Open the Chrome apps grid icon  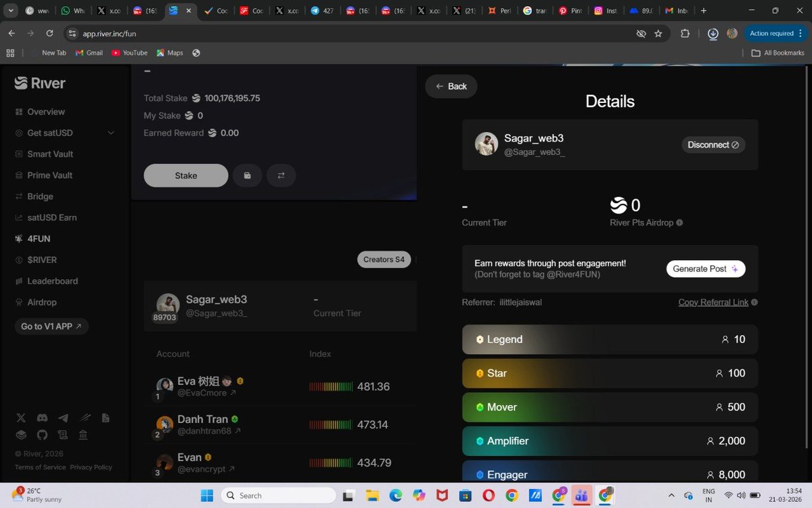click(x=10, y=53)
